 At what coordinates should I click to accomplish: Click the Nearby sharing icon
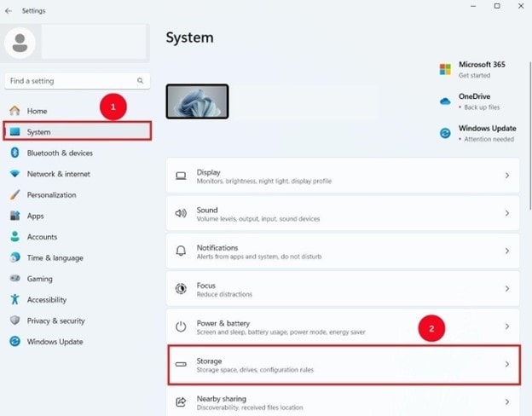point(181,402)
